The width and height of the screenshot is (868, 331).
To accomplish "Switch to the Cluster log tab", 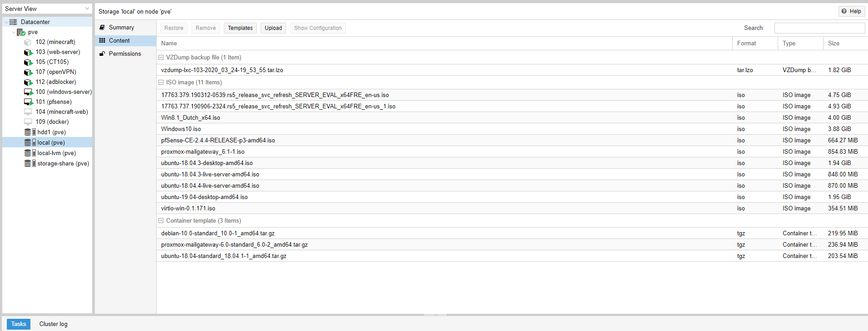I will pos(53,324).
